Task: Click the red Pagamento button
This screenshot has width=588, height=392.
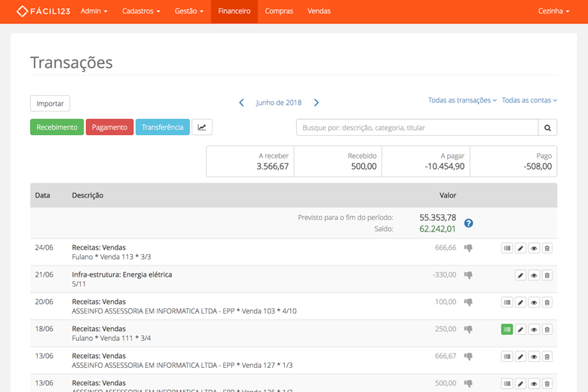Action: 109,127
